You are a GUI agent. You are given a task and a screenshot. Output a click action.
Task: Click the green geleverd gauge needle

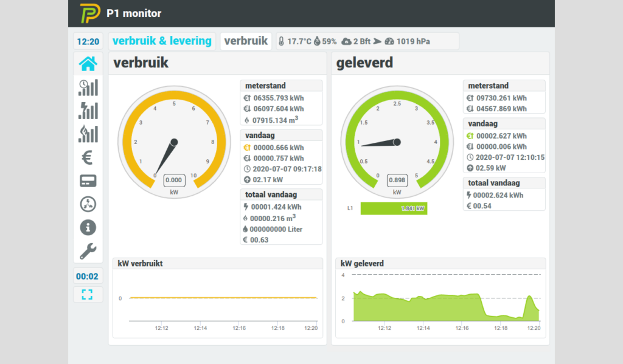click(x=380, y=143)
